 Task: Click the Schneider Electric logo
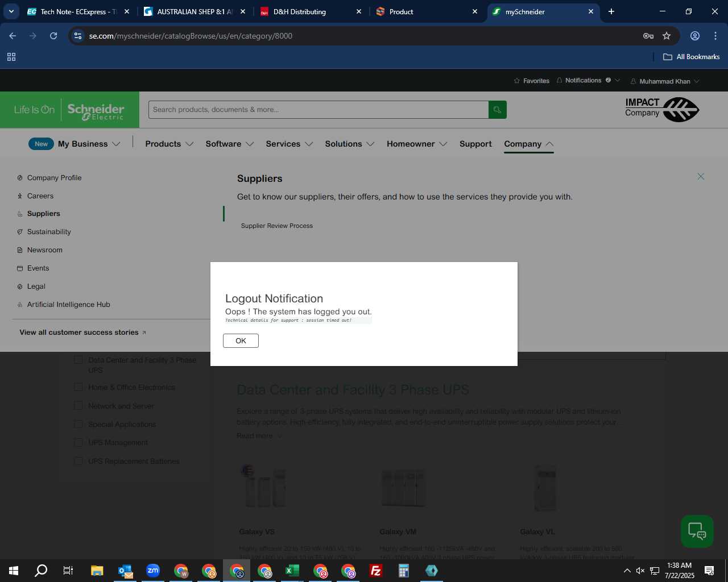pos(69,110)
